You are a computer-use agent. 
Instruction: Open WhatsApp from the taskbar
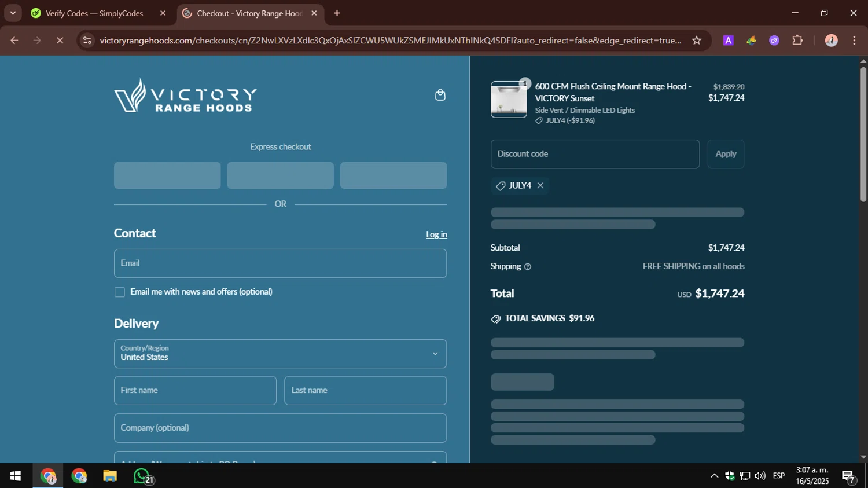[142, 476]
